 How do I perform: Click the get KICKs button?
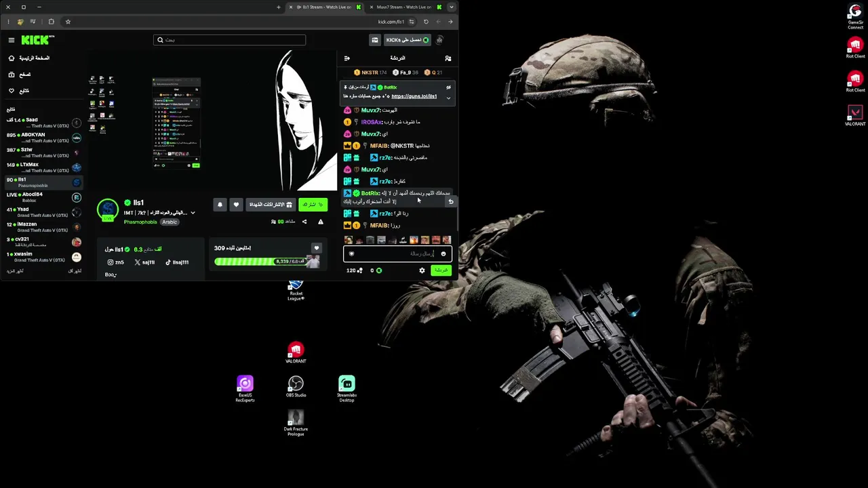(407, 40)
